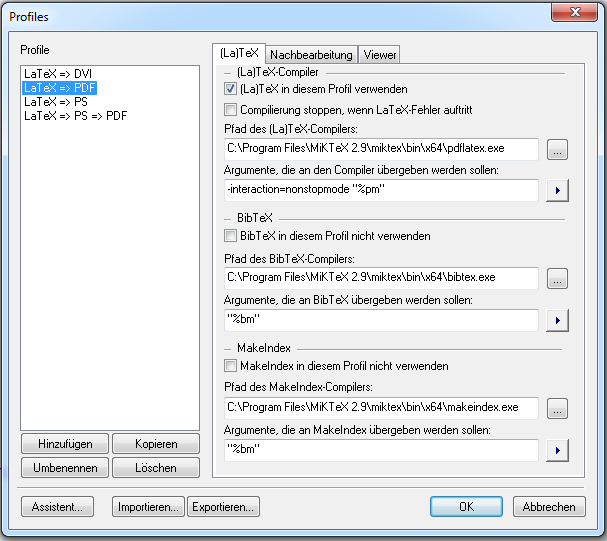Click into the (La)TeX compiler path field
607x541 pixels.
pos(381,150)
